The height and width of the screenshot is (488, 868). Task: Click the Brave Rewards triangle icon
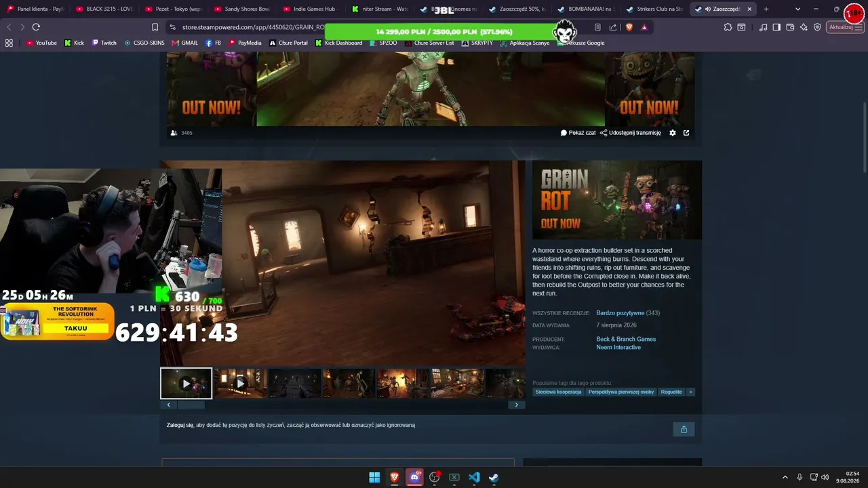[644, 27]
